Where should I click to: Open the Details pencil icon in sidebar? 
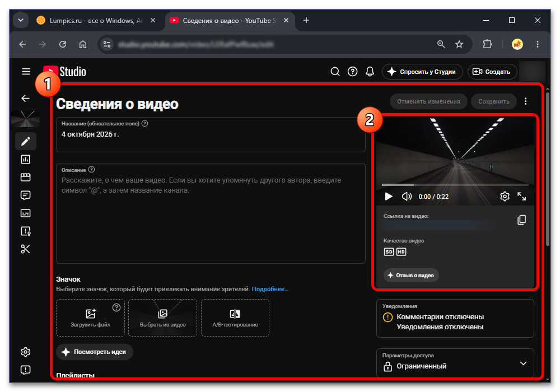coord(25,141)
